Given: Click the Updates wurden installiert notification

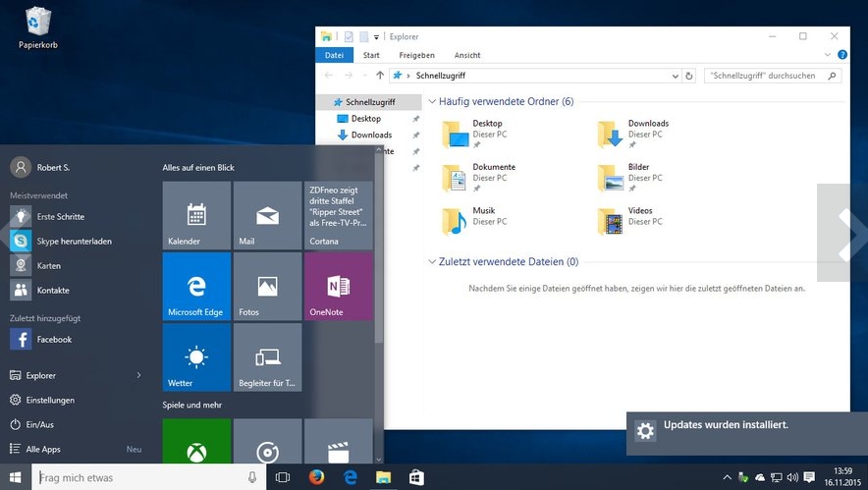Looking at the screenshot, I should coord(747,433).
